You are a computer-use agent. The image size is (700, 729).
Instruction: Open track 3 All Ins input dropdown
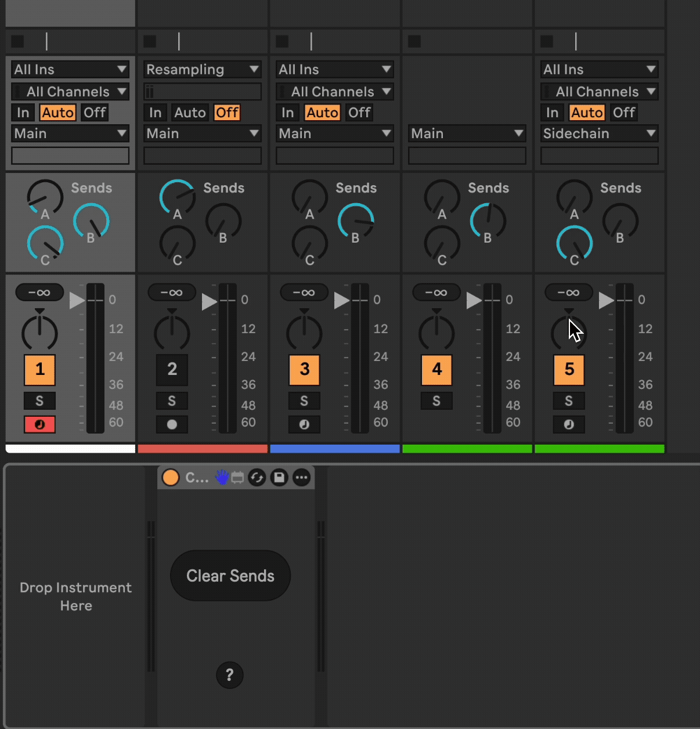(x=335, y=70)
